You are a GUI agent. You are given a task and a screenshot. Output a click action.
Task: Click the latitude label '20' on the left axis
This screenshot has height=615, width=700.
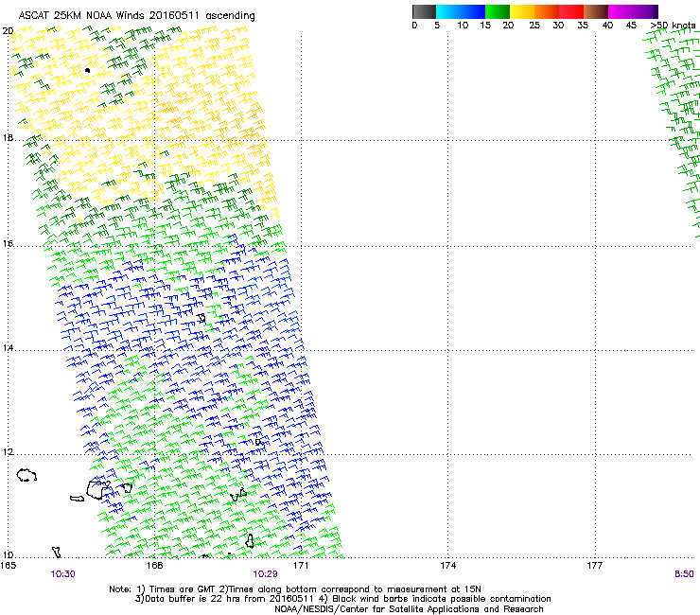pyautogui.click(x=8, y=31)
